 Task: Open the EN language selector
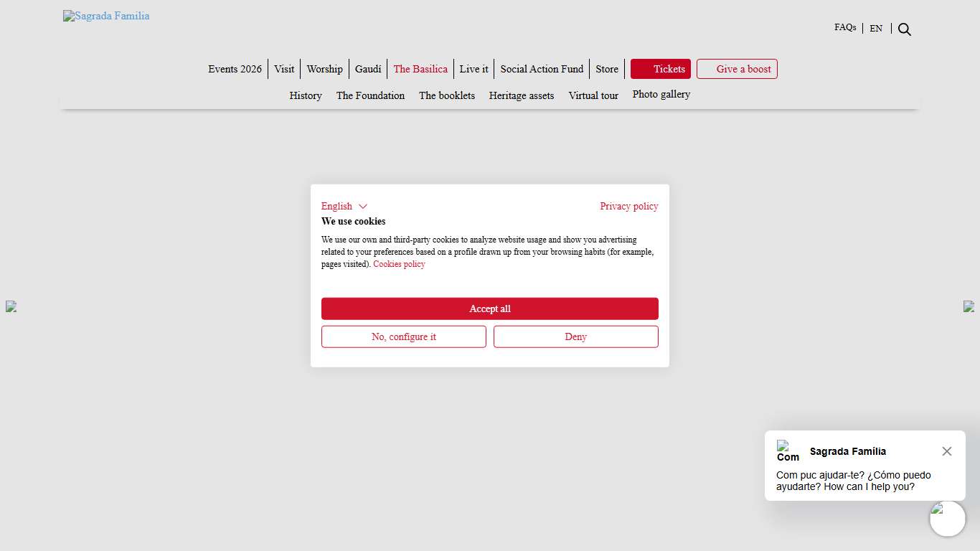(x=876, y=29)
